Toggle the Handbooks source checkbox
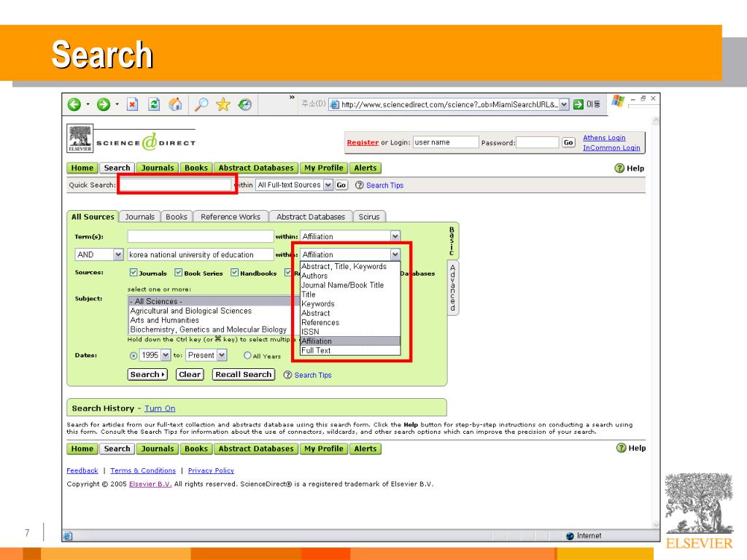 tap(234, 273)
